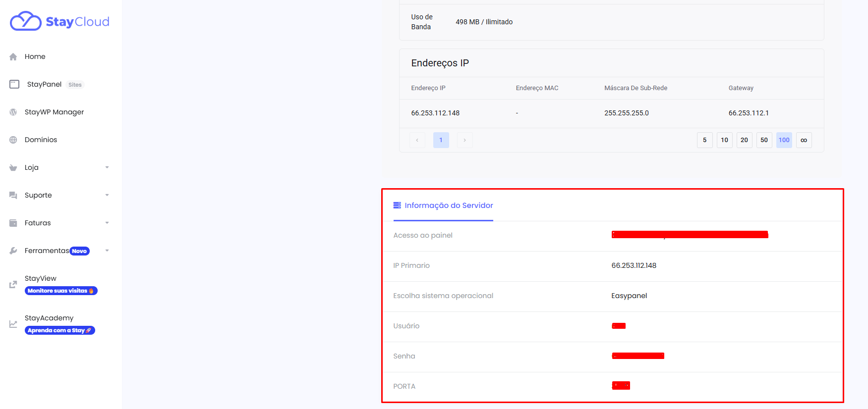
Task: Open StayView from the sidebar
Action: [x=41, y=278]
